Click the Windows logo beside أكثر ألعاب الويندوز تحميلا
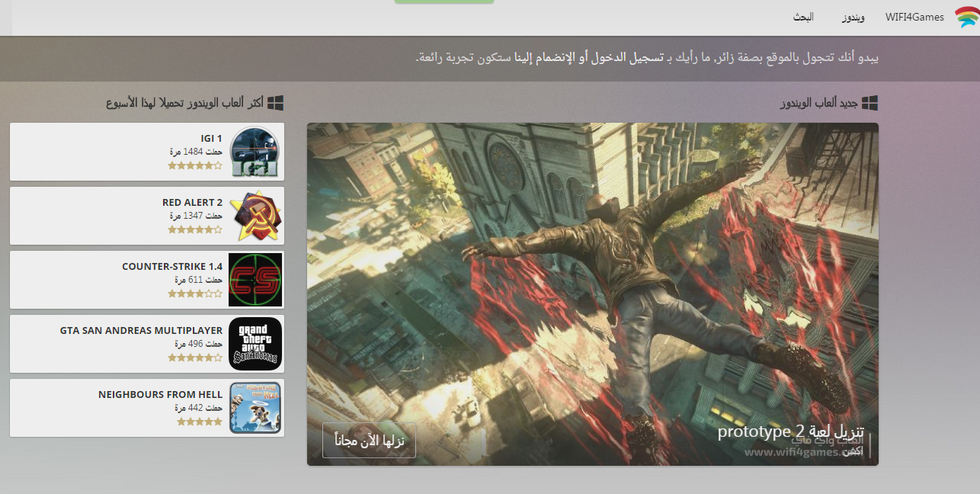 (x=275, y=103)
